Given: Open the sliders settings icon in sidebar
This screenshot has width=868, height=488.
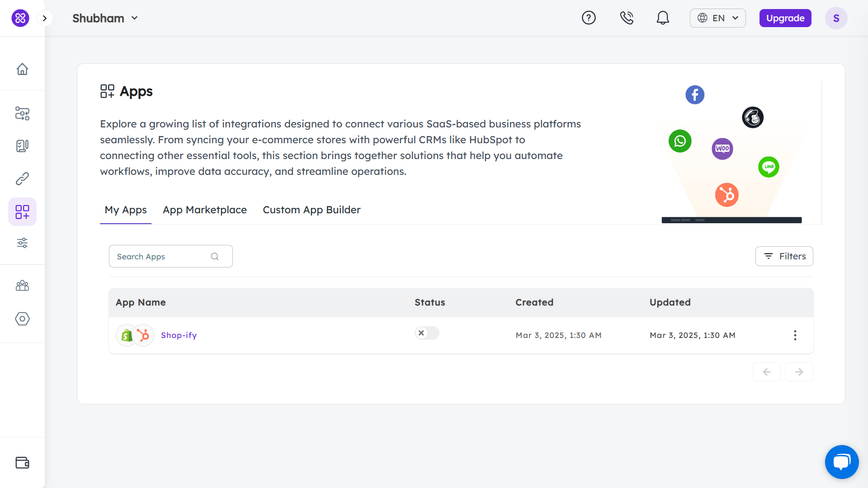Looking at the screenshot, I should click(x=22, y=243).
